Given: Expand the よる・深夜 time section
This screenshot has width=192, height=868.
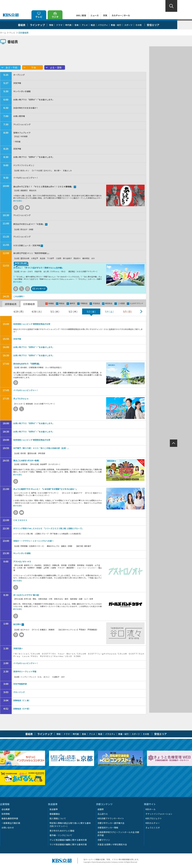Looking at the screenshot, I should (54, 67).
